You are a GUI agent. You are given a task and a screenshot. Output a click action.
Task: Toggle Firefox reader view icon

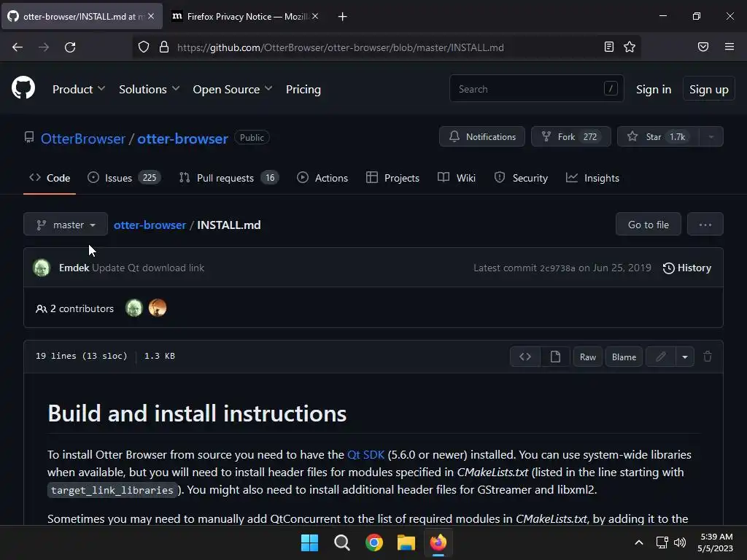tap(609, 47)
